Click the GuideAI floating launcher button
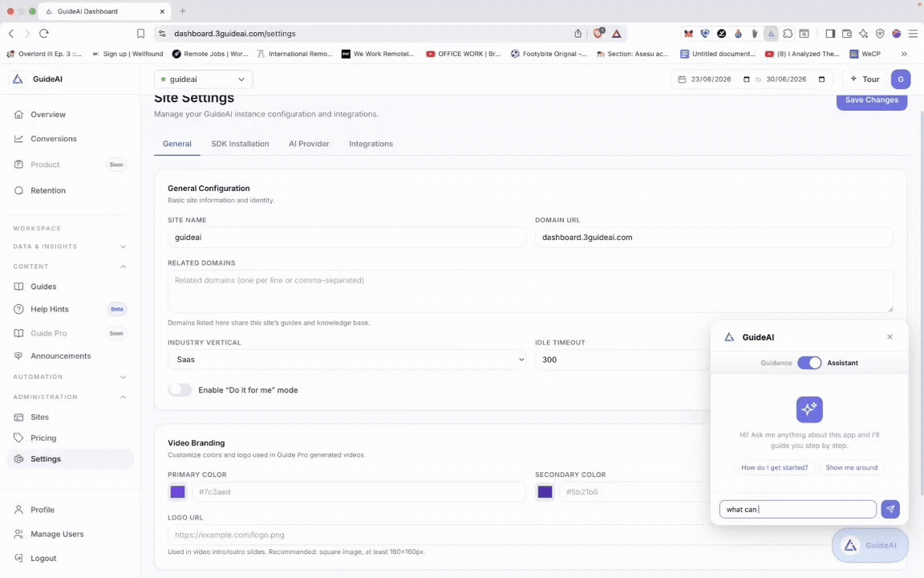This screenshot has width=924, height=578. pyautogui.click(x=869, y=545)
